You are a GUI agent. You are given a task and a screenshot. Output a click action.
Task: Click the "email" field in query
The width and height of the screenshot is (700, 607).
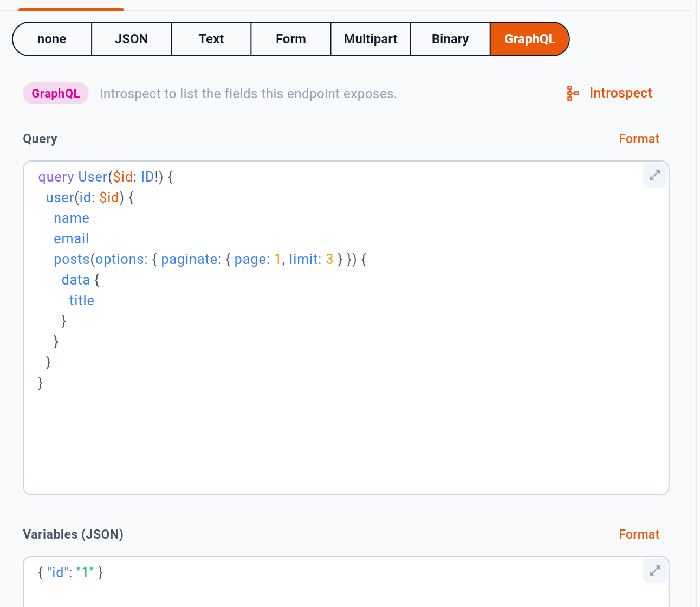tap(72, 239)
